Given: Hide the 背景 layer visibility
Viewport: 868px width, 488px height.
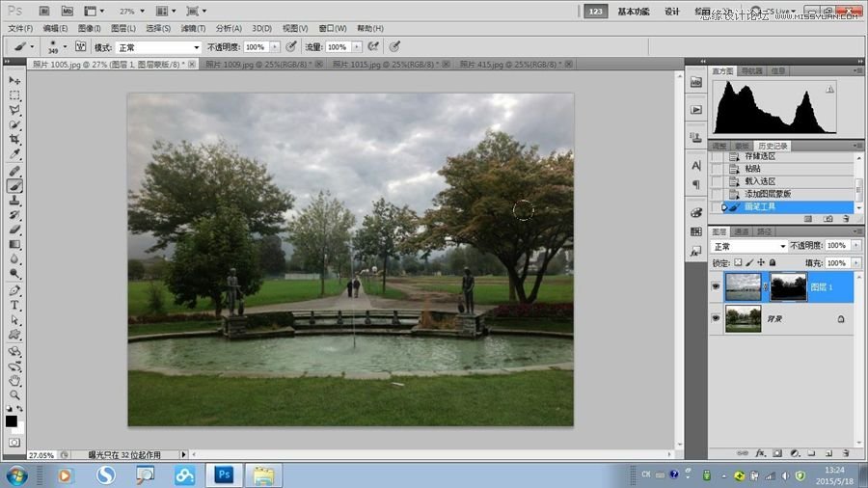Looking at the screenshot, I should coord(716,318).
